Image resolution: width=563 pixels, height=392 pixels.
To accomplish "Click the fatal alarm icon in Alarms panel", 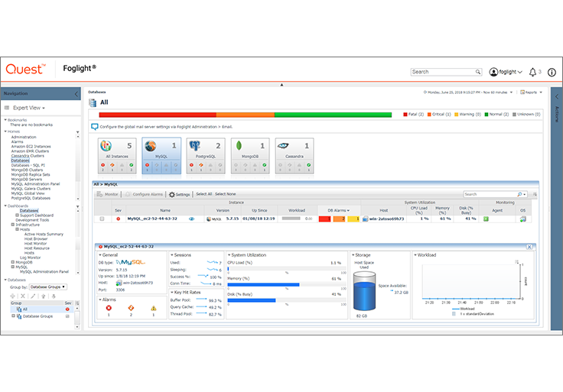I will 109,308.
